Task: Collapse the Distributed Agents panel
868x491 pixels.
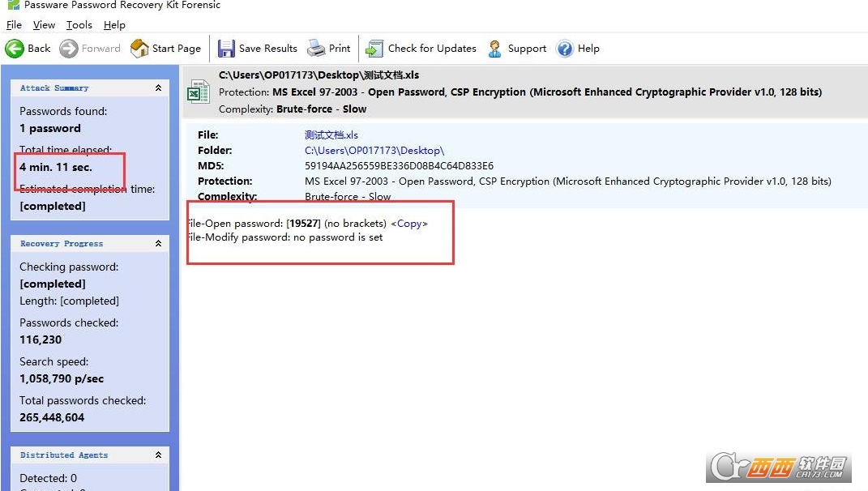Action: (158, 455)
